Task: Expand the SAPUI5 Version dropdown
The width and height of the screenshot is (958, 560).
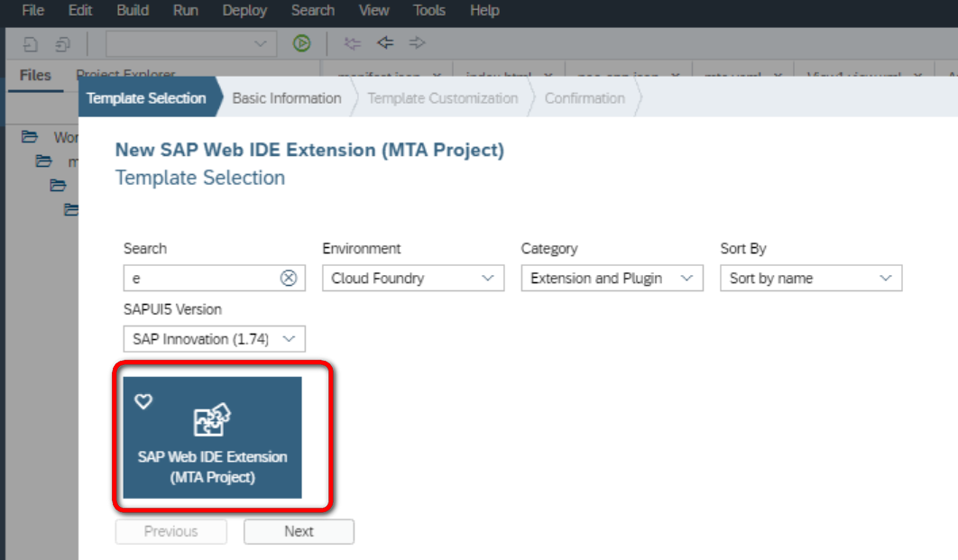Action: (214, 339)
